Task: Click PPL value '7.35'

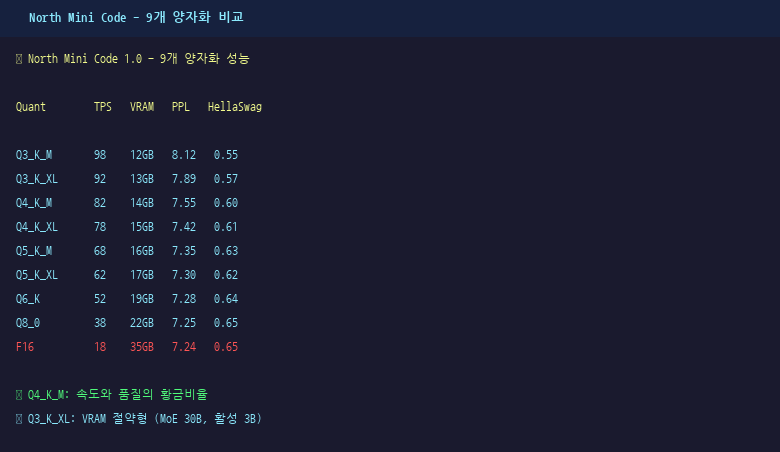Action: pyautogui.click(x=184, y=251)
